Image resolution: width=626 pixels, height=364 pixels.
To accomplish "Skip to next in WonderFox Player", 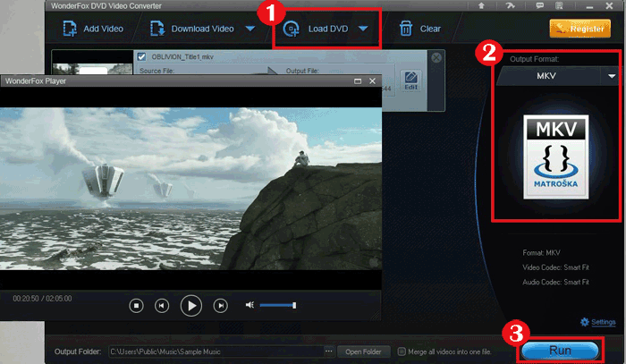I will click(x=221, y=306).
